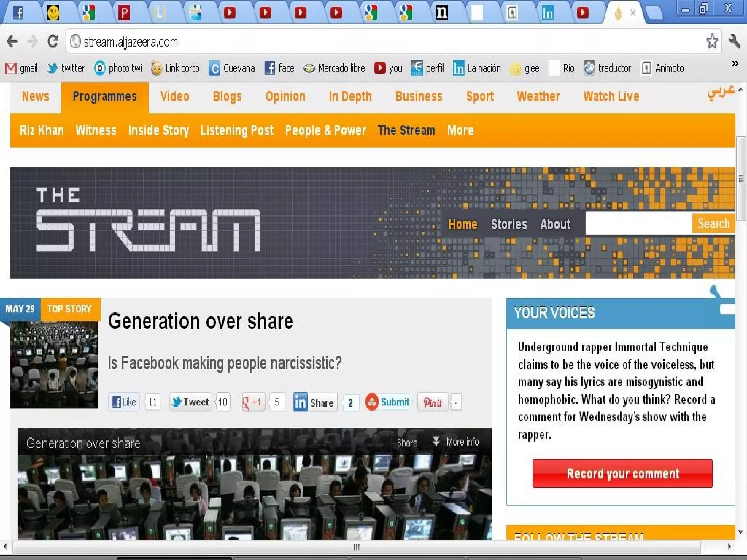Image resolution: width=747 pixels, height=560 pixels.
Task: Reload the current page
Action: pos(53,41)
